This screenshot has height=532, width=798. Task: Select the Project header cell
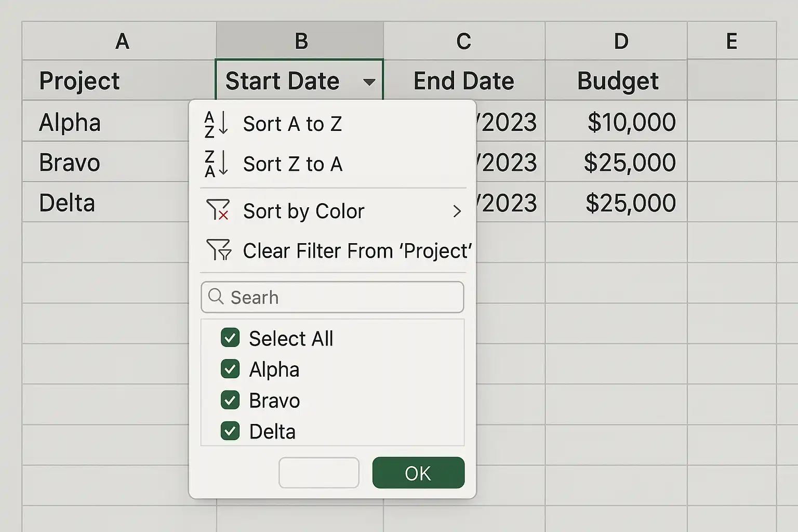tap(119, 80)
